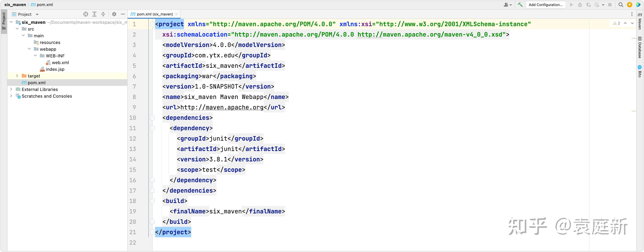Expand the target folder
644x252 pixels.
17,76
